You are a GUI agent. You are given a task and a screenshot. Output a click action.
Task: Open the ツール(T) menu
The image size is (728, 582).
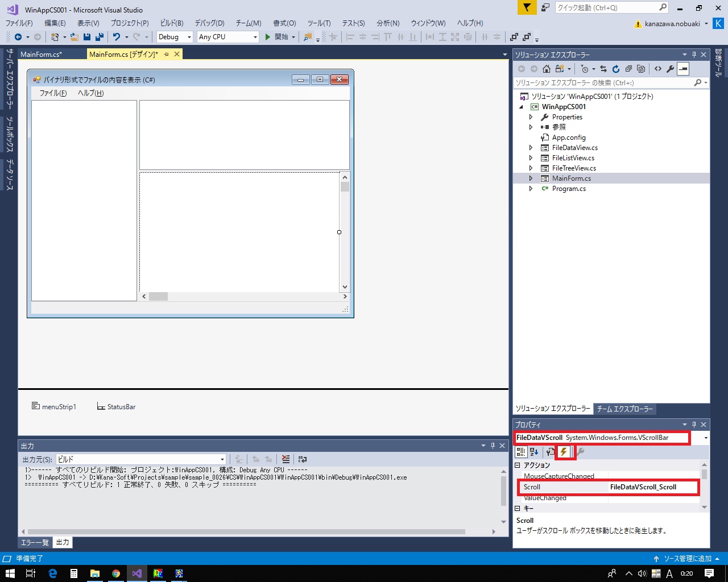click(x=319, y=23)
